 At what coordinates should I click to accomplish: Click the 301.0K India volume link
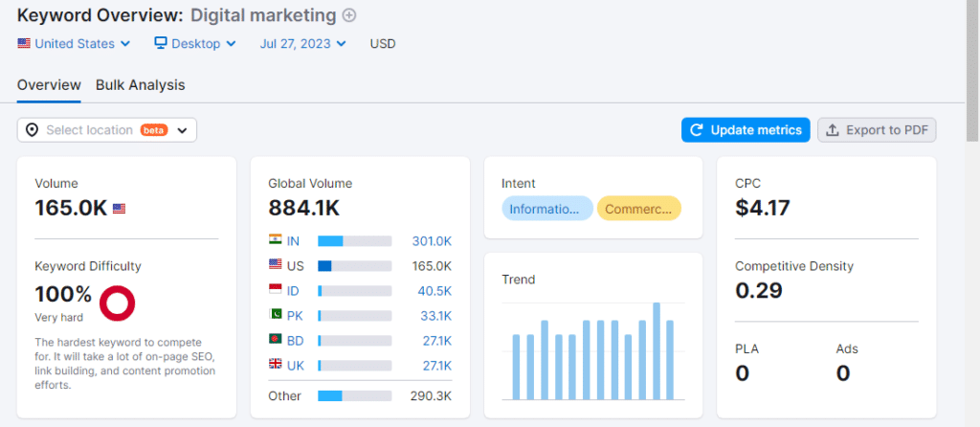(x=432, y=241)
